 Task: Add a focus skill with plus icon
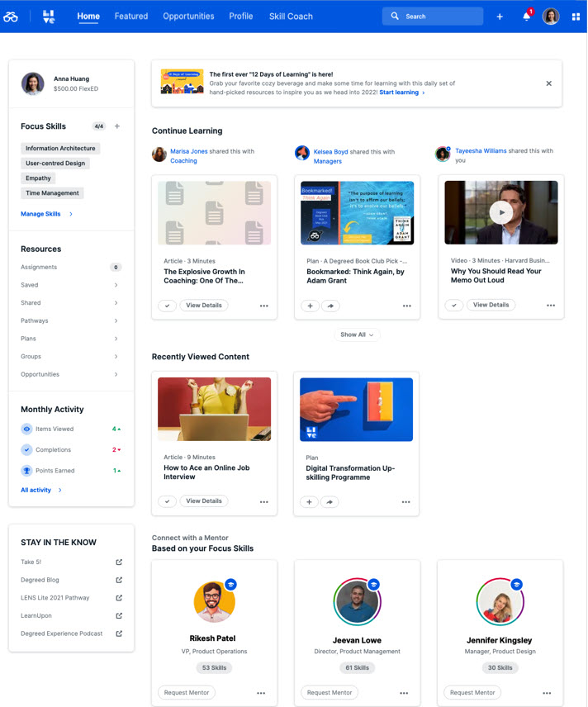coord(117,126)
